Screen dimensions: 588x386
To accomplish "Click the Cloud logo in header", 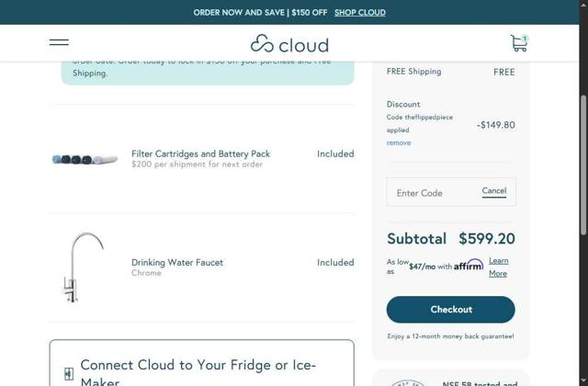I will coord(289,44).
